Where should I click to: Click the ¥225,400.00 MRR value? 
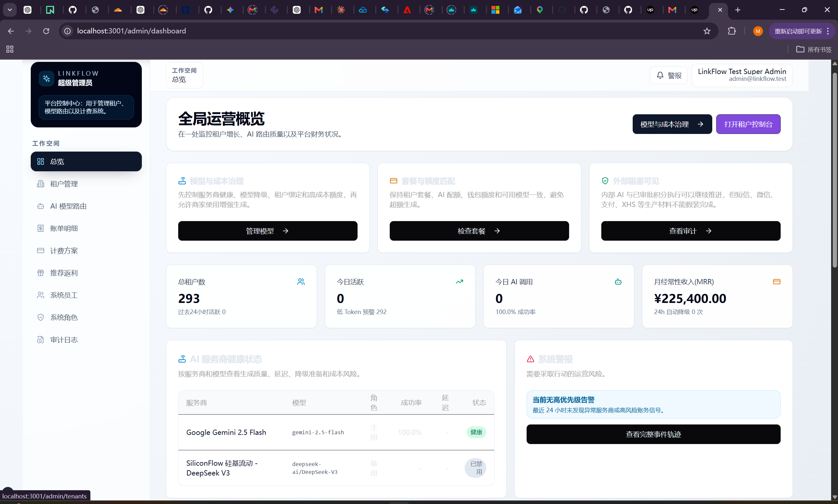(690, 299)
